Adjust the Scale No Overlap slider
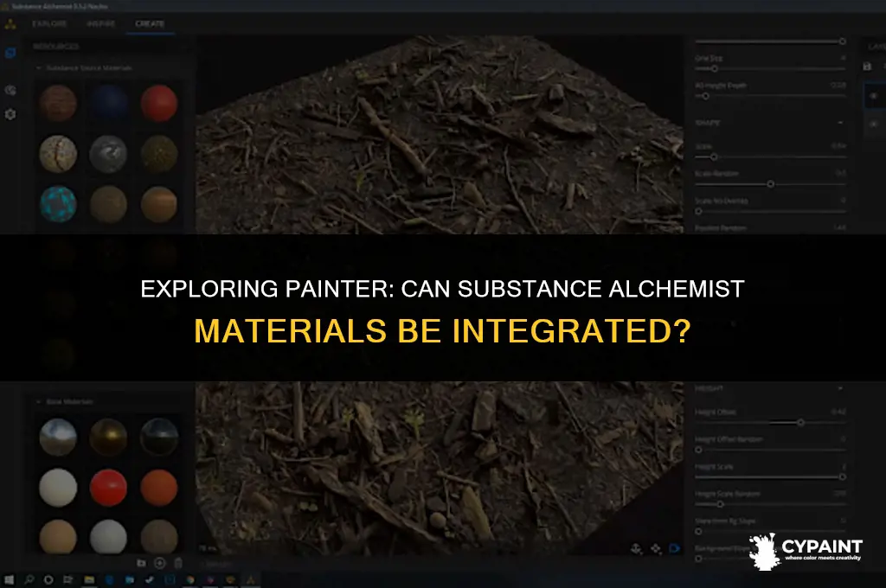Screen dimensions: 886x588 699,211
